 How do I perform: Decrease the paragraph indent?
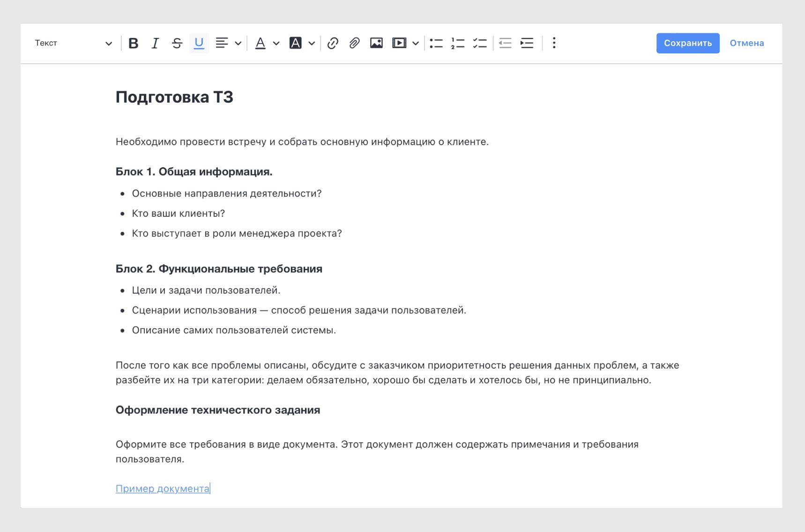click(x=505, y=43)
